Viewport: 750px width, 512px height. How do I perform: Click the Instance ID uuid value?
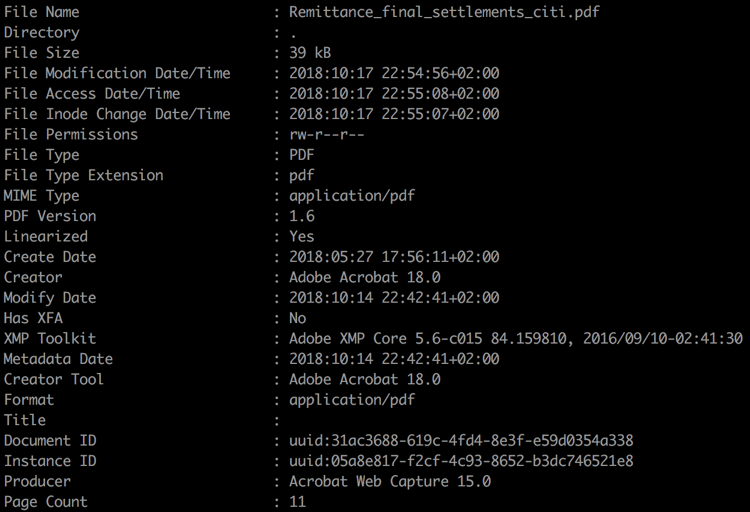click(461, 461)
